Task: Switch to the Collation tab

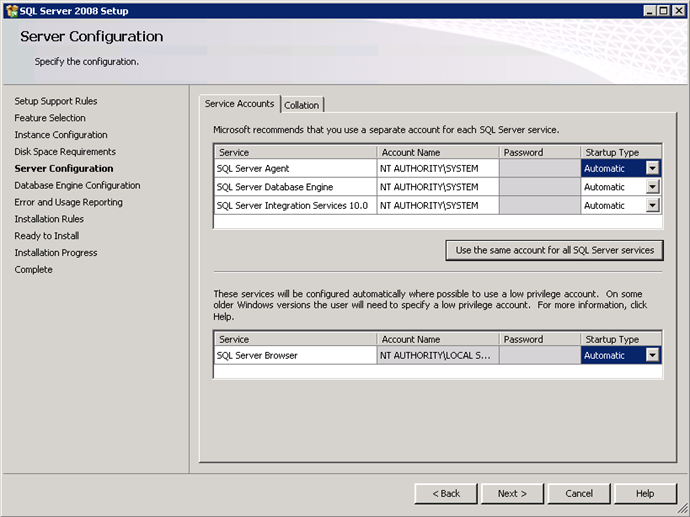Action: (x=302, y=105)
